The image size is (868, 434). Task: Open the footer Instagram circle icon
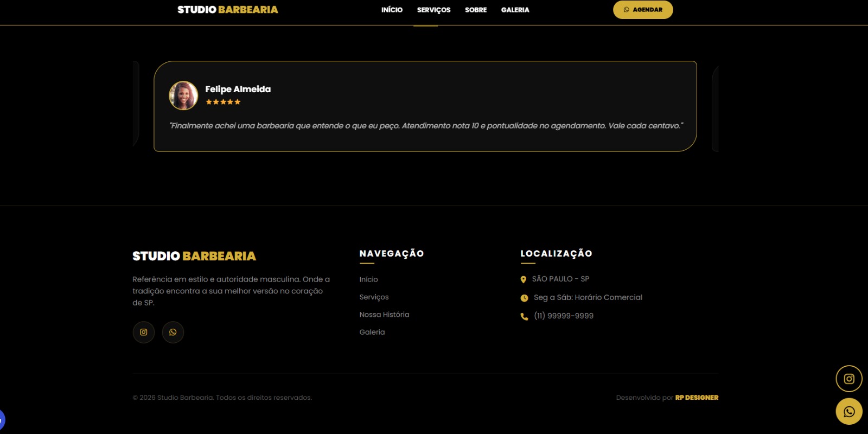144,332
